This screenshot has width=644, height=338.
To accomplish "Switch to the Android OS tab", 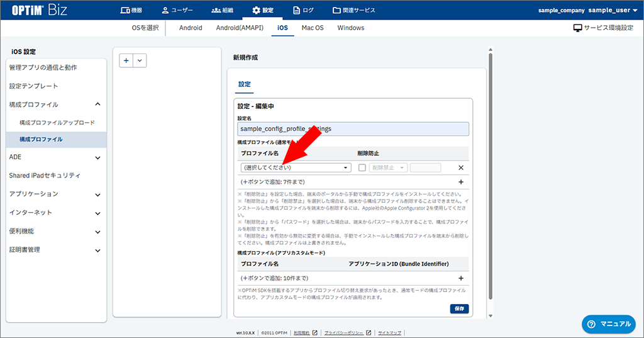I will [x=191, y=28].
